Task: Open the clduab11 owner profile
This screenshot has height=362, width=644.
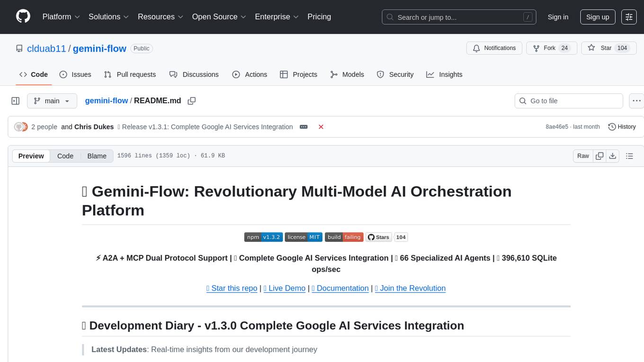Action: [46, 48]
